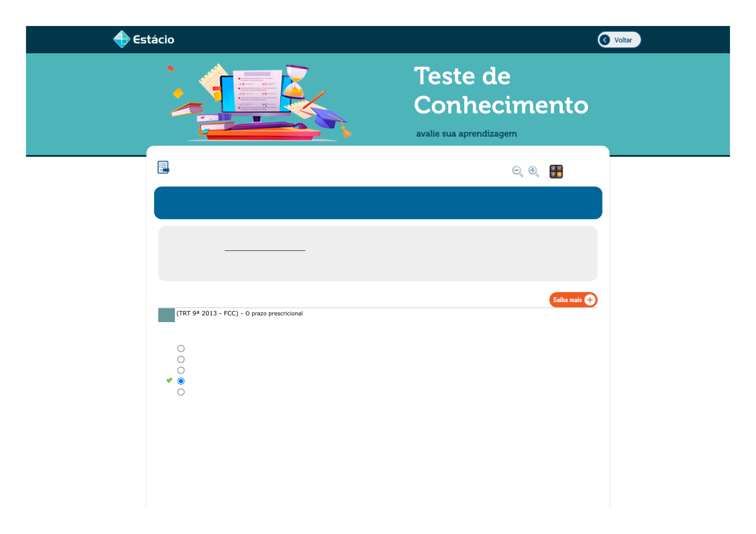Image resolution: width=756 pixels, height=534 pixels.
Task: Expand the Saiba mais section
Action: click(573, 300)
